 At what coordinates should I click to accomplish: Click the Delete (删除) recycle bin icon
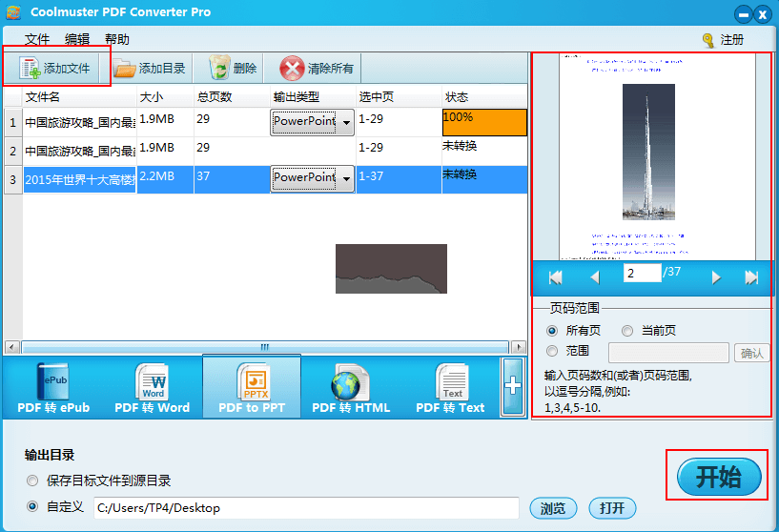(219, 68)
